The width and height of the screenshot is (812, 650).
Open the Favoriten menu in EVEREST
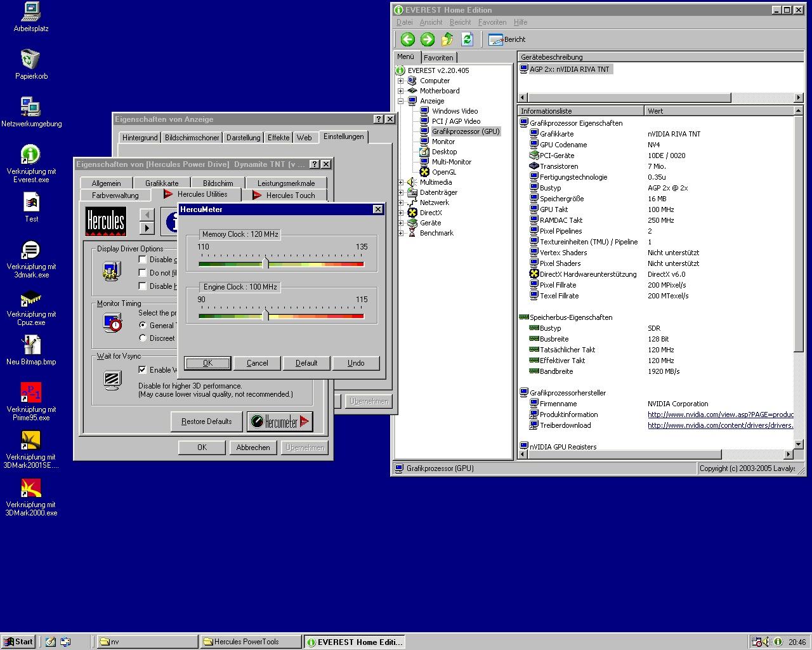click(492, 22)
